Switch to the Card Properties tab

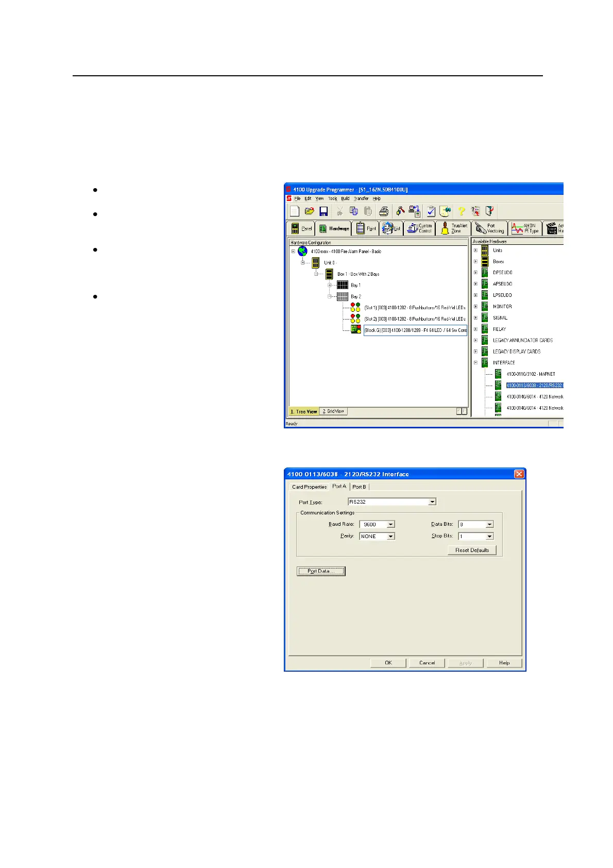[309, 487]
